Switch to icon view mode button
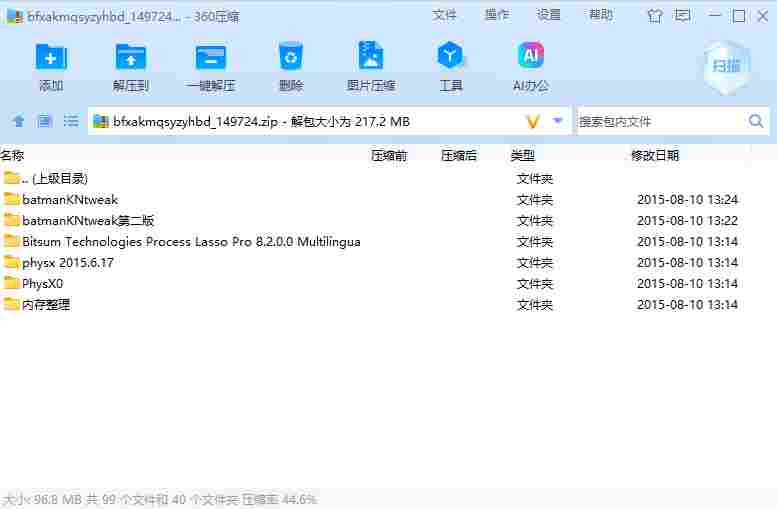Screen dimensions: 777x509 [45, 121]
